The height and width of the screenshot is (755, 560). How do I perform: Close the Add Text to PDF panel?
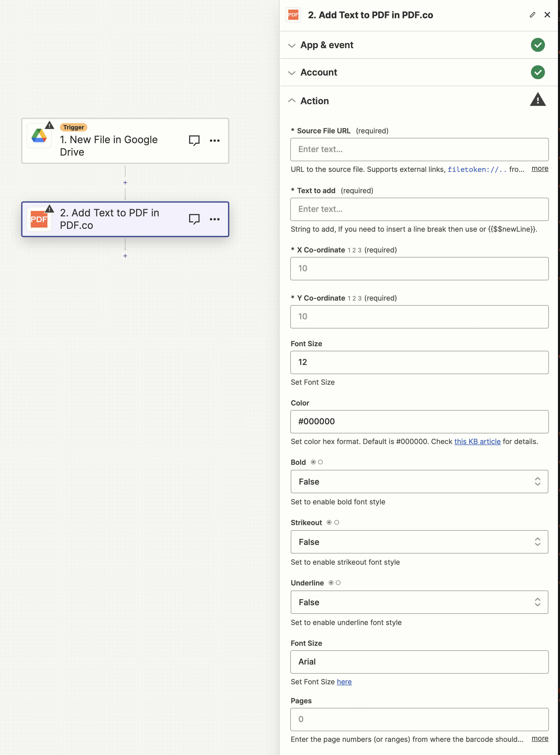tap(547, 15)
